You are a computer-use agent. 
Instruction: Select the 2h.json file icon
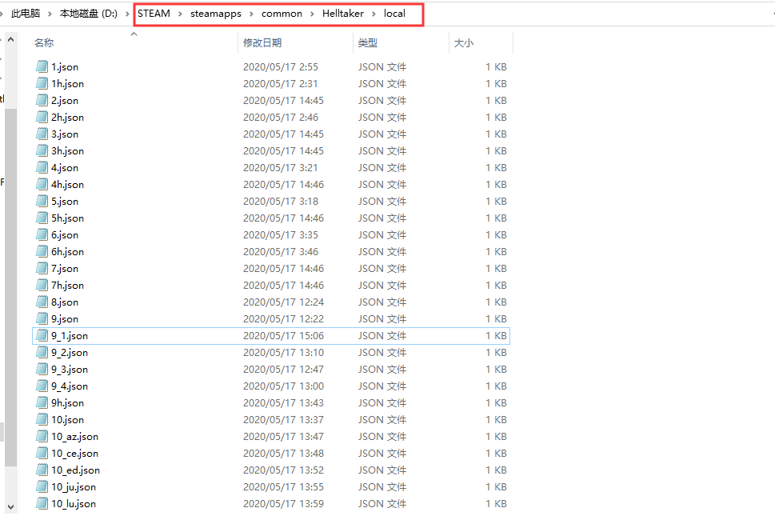[42, 117]
